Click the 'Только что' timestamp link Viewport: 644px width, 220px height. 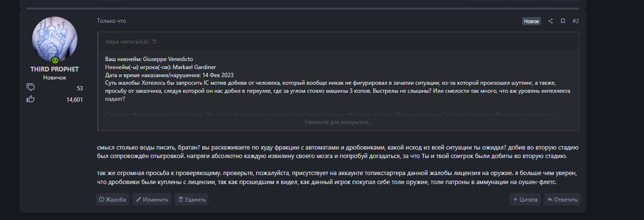pos(112,21)
